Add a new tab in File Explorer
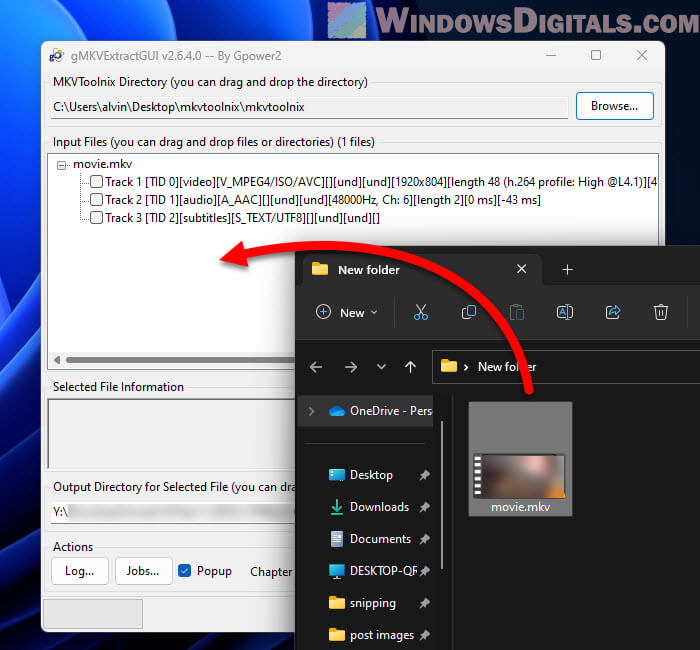 point(567,270)
